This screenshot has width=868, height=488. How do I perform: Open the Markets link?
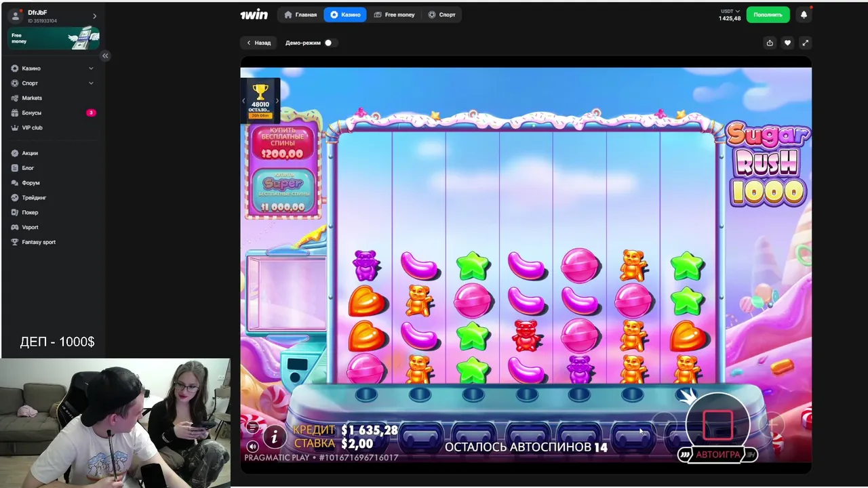pyautogui.click(x=32, y=98)
